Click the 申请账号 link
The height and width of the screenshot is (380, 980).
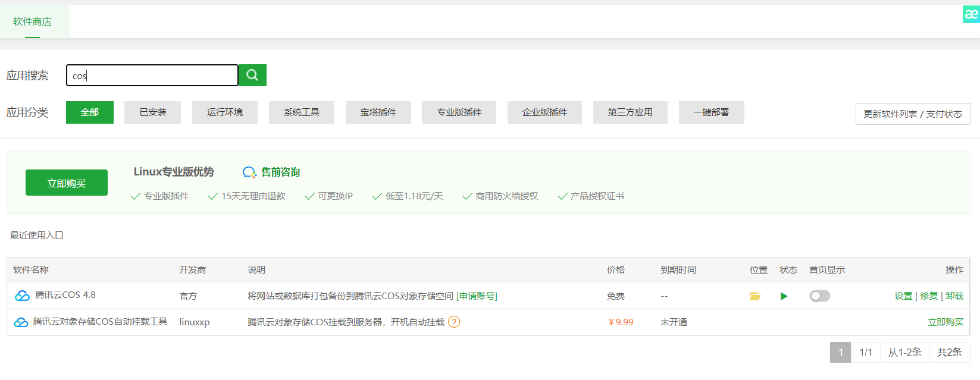(477, 296)
